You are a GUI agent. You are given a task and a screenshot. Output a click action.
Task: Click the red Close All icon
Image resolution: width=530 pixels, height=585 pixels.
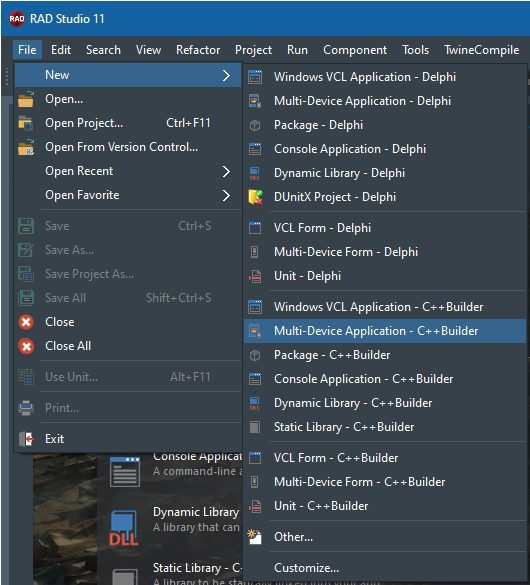point(26,346)
